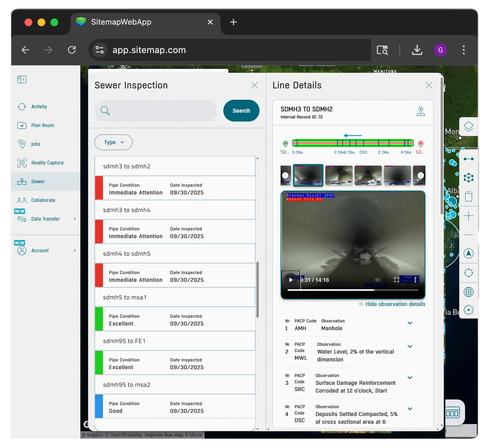Zoom in on the map
Viewport: 489px width, 448px height.
(469, 216)
